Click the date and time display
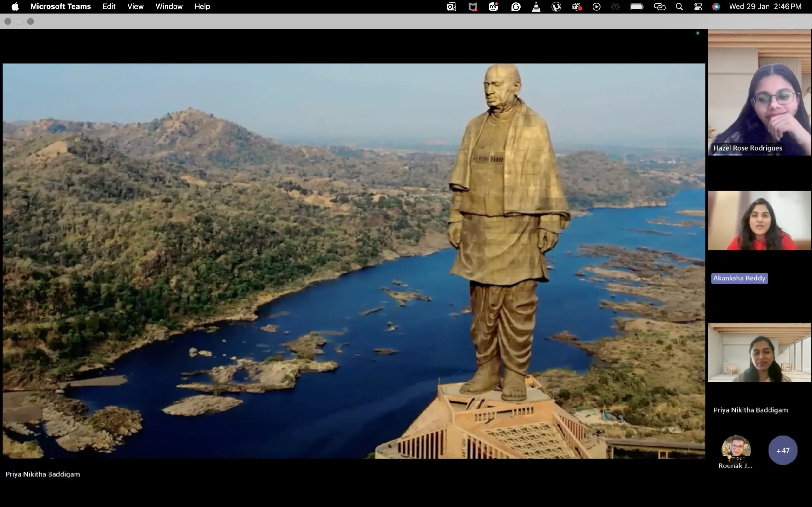This screenshot has height=507, width=812. [x=765, y=7]
